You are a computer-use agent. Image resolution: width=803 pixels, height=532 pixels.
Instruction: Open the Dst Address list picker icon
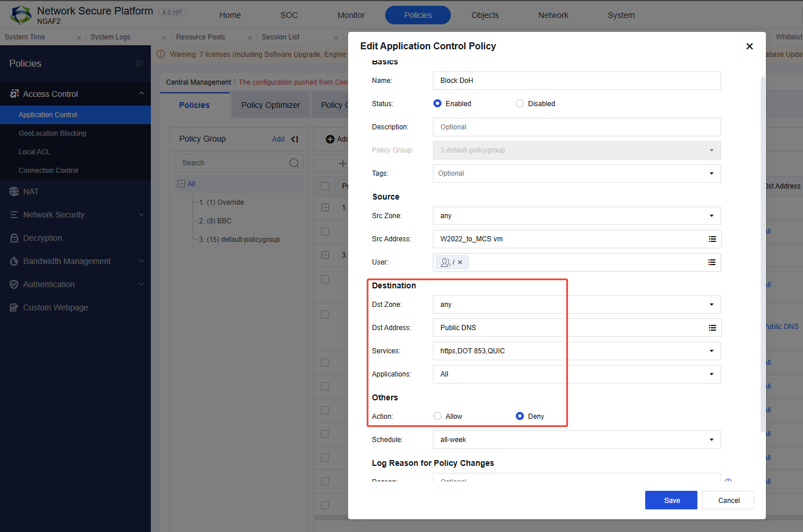[712, 328]
